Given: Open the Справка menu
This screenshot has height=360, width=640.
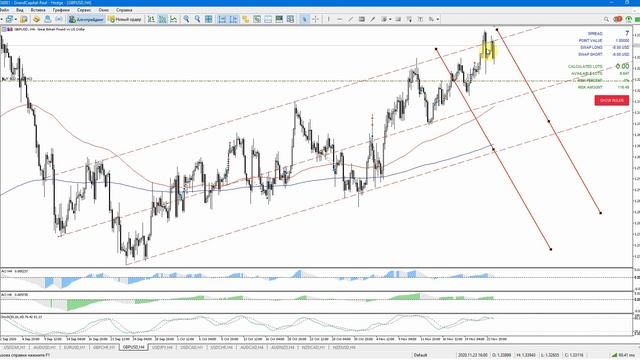Looking at the screenshot, I should 124,10.
